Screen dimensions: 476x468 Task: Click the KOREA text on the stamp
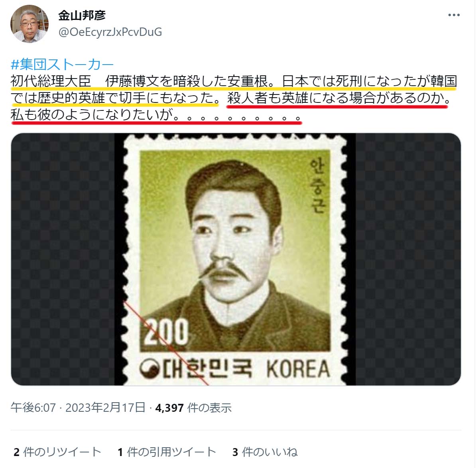[x=298, y=369]
